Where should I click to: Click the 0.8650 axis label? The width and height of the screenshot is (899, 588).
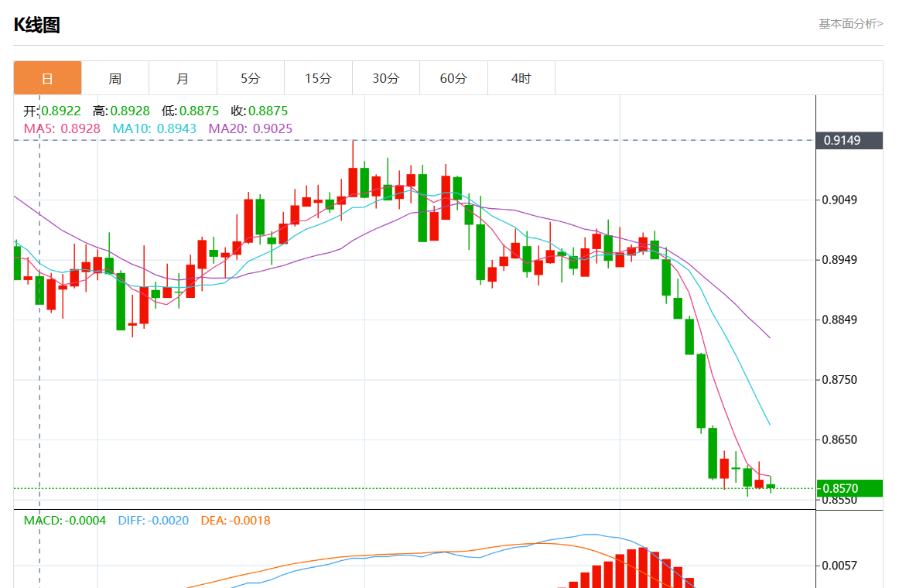[840, 440]
